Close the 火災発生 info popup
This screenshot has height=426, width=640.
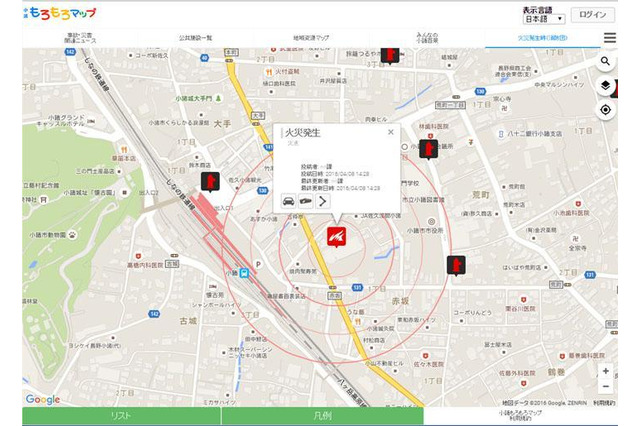coord(391,132)
